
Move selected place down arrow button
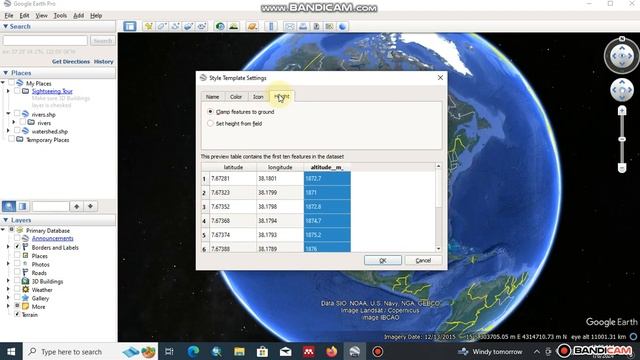tap(90, 206)
